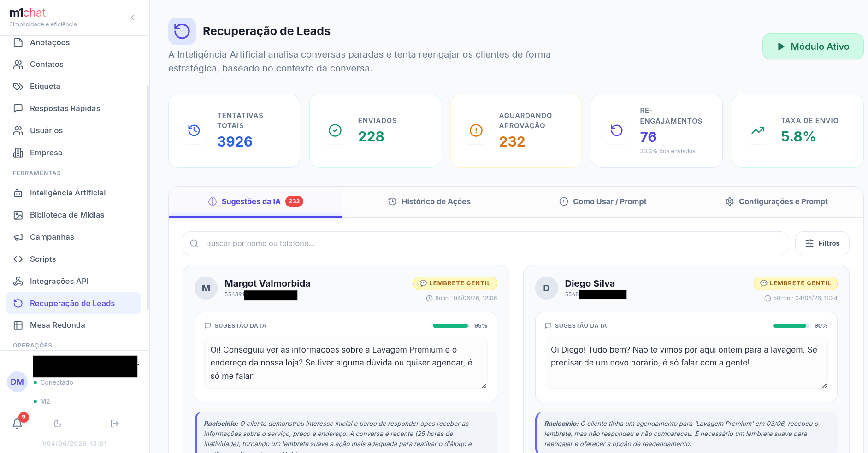The image size is (868, 453).
Task: Click the search field for name or phone
Action: pos(485,243)
